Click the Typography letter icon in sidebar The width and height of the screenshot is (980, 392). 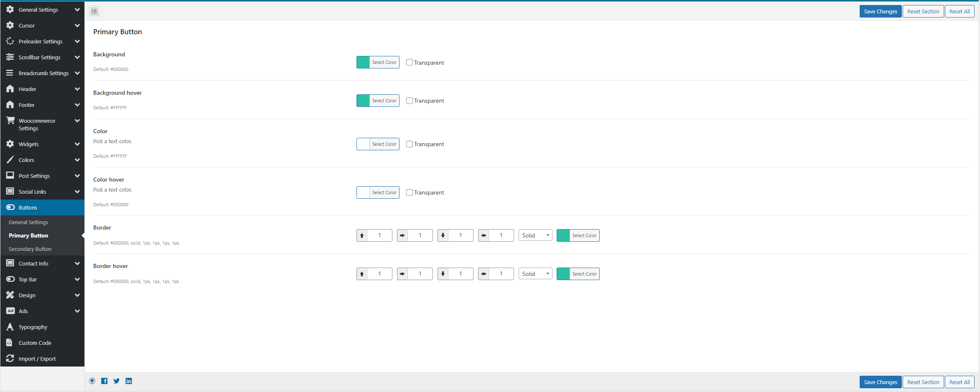click(10, 327)
